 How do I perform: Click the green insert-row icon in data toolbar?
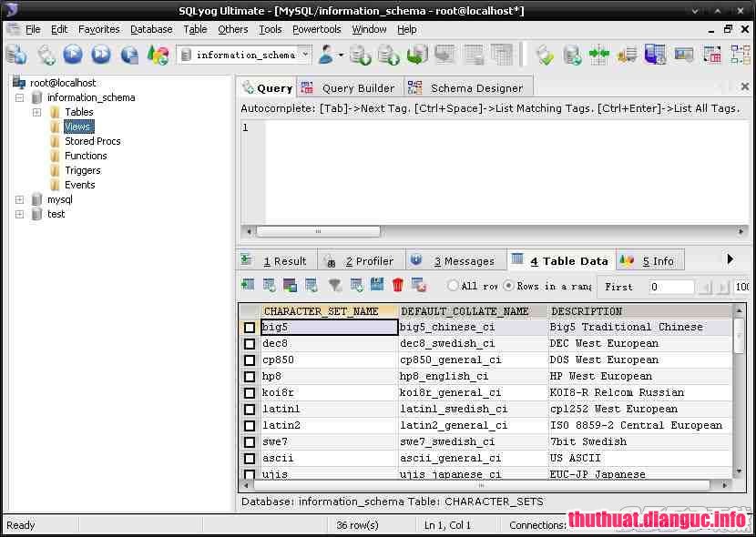(x=248, y=285)
